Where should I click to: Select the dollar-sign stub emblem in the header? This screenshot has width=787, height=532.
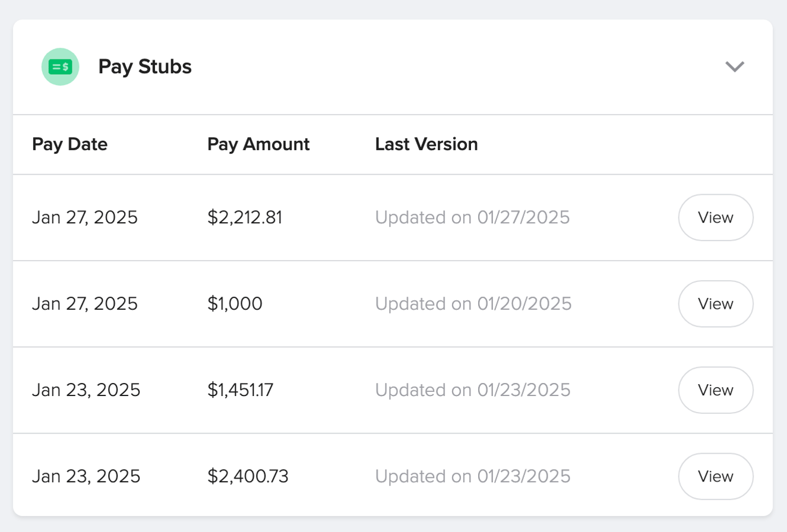pos(60,66)
